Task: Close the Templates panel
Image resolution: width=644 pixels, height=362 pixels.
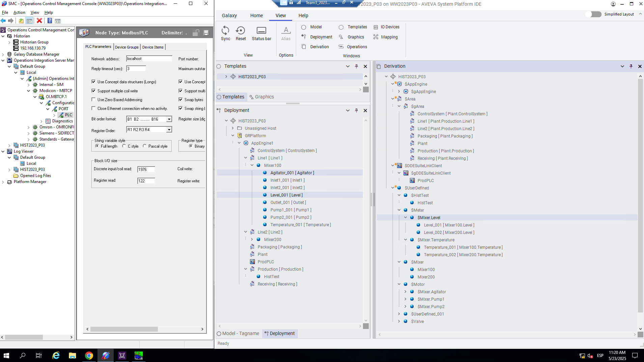Action: pyautogui.click(x=365, y=66)
